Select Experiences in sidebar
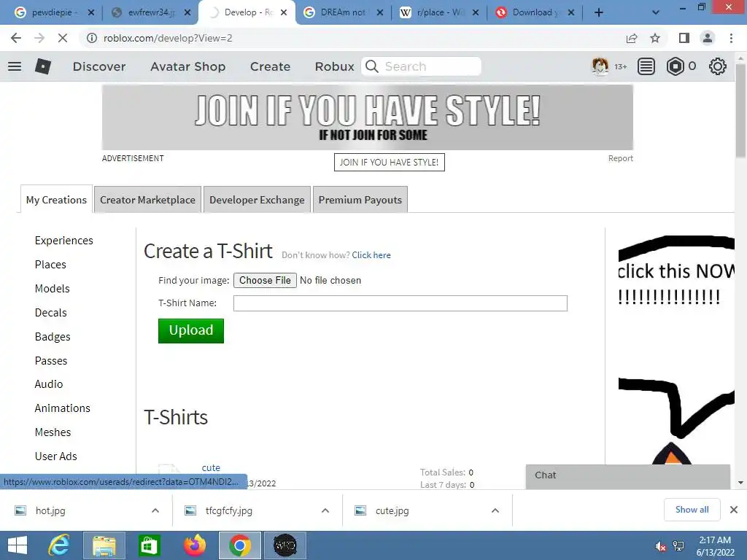 (x=64, y=241)
